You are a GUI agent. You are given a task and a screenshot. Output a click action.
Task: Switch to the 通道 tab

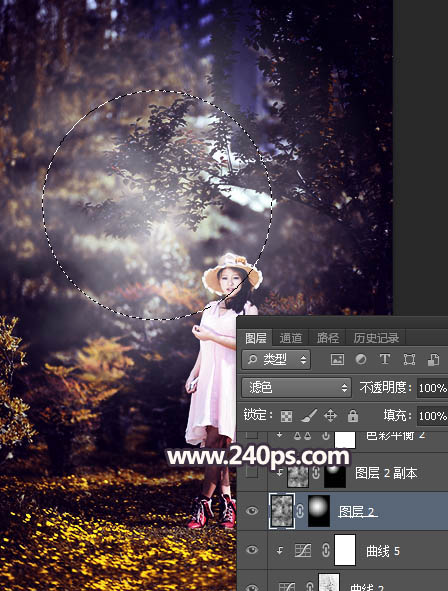coord(291,338)
